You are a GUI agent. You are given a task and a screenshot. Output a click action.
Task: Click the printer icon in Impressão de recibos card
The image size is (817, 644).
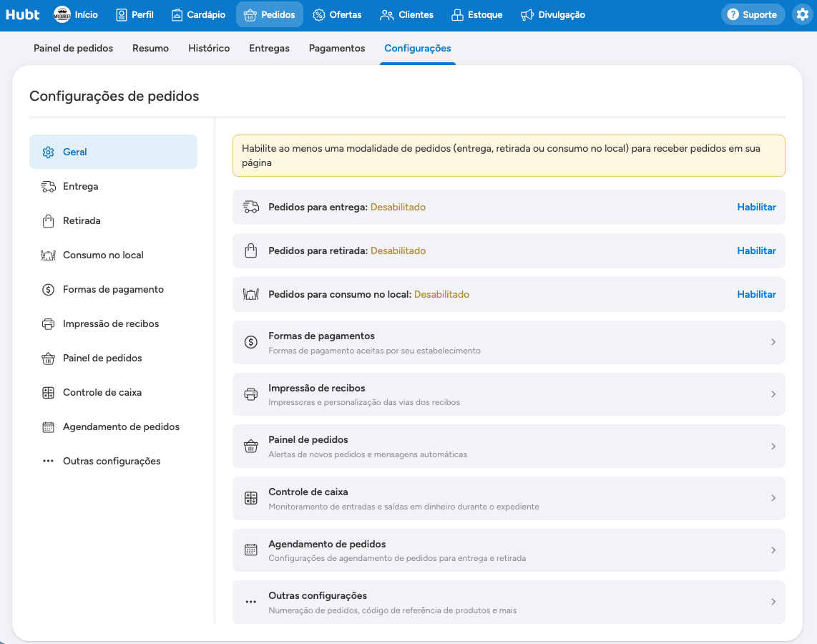[x=251, y=394]
